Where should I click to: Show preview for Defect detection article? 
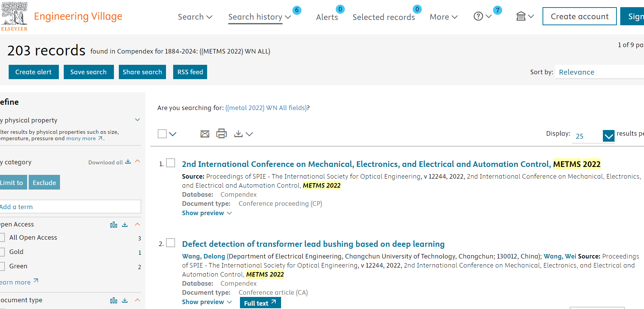point(207,302)
